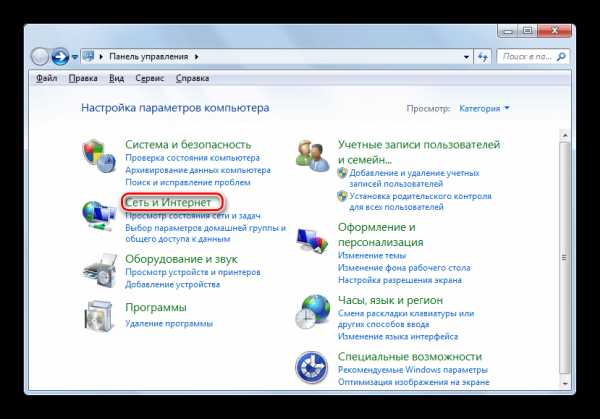Click Установка родительского контроля link

420,201
